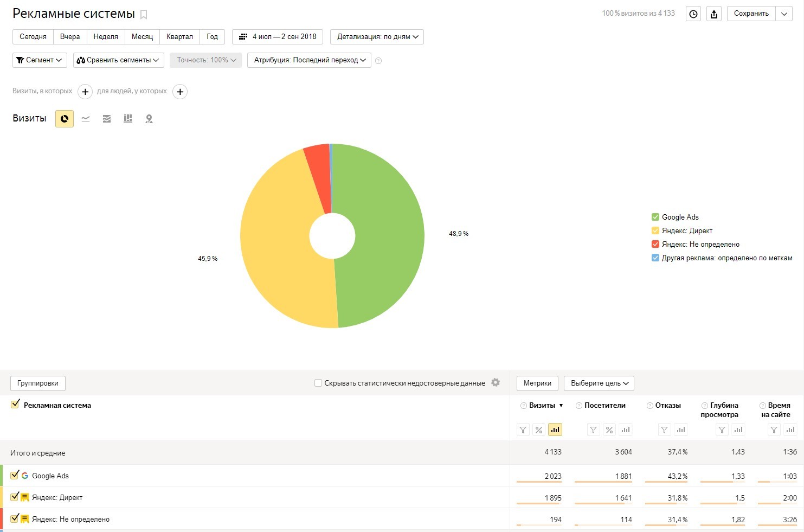
Task: Toggle Яндекс: Не определено in the legend
Action: [x=655, y=244]
